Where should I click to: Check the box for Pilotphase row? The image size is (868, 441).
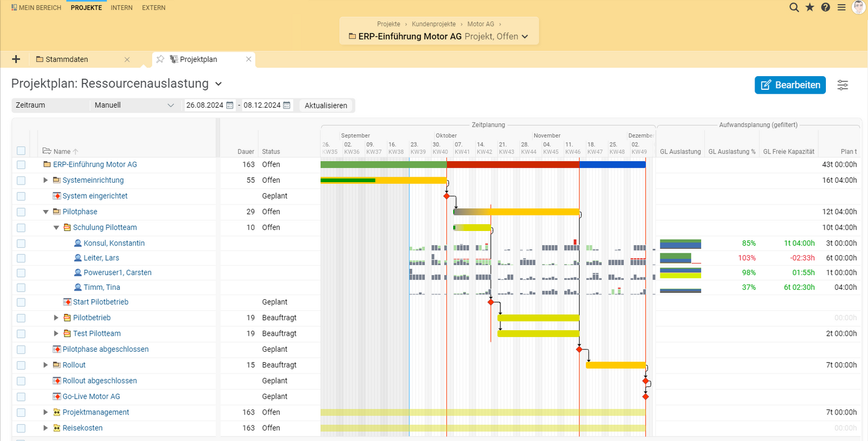point(21,212)
